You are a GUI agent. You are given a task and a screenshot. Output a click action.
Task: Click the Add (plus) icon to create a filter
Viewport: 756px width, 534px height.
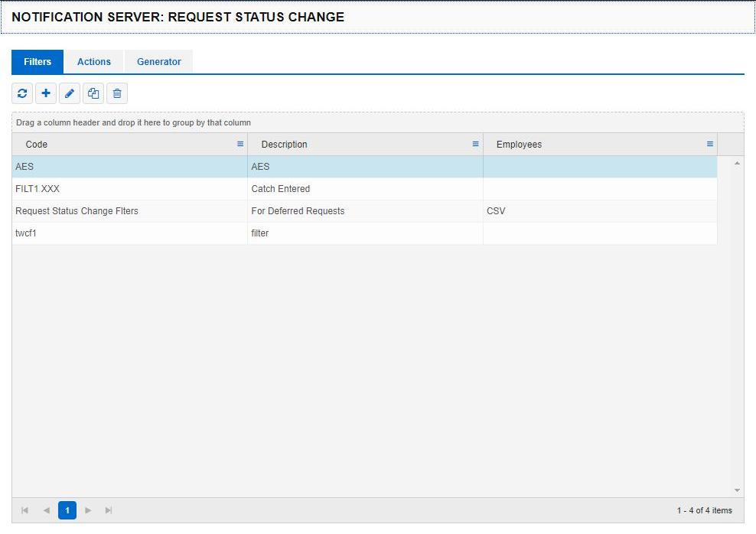coord(46,93)
